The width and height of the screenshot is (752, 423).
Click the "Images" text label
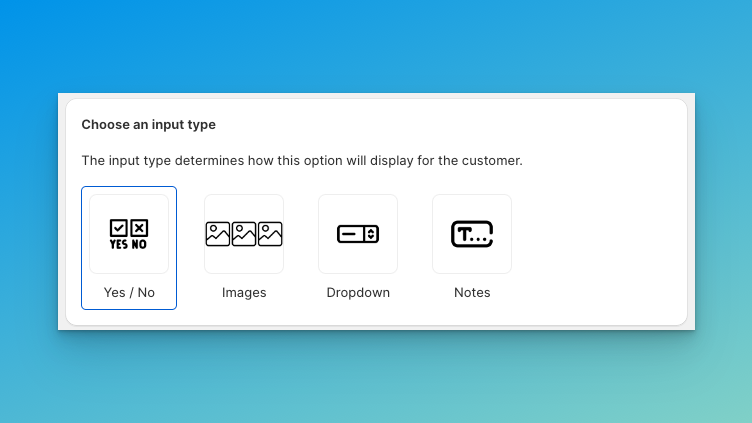[244, 293]
